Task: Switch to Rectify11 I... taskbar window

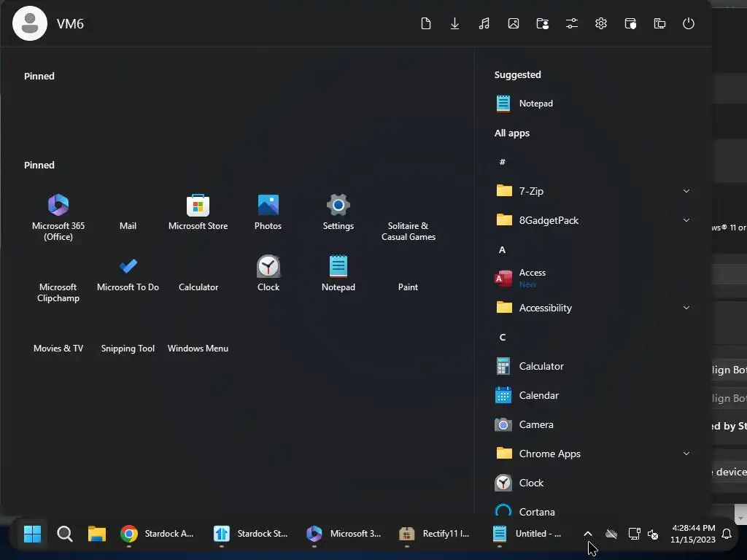Action: (x=435, y=534)
